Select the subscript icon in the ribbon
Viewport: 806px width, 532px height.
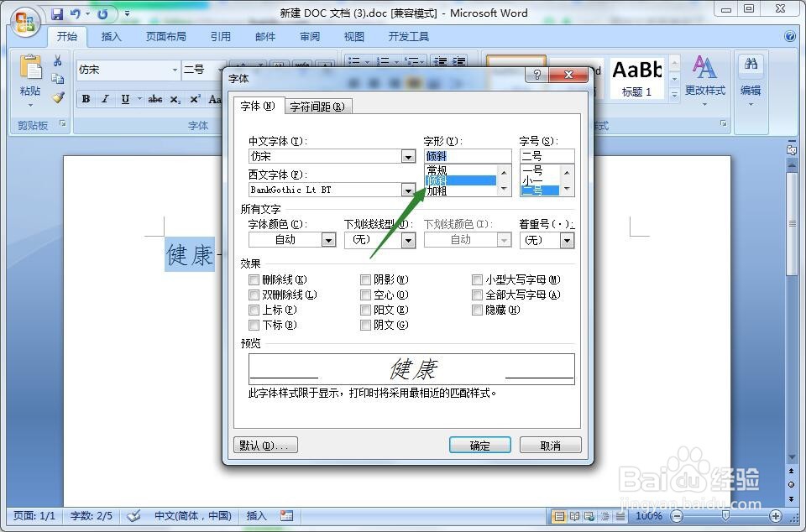point(175,99)
